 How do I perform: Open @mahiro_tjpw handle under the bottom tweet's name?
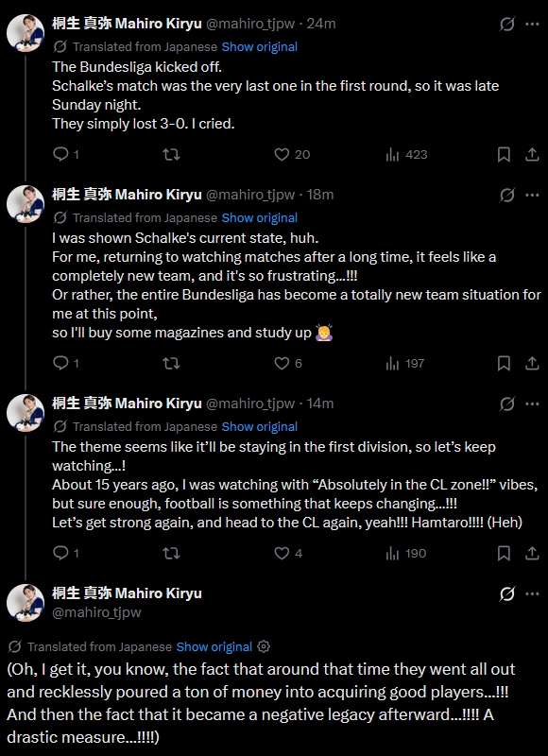click(x=96, y=612)
